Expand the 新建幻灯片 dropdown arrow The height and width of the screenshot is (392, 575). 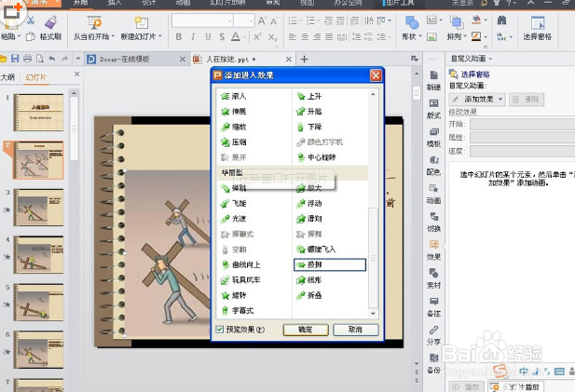pyautogui.click(x=160, y=36)
